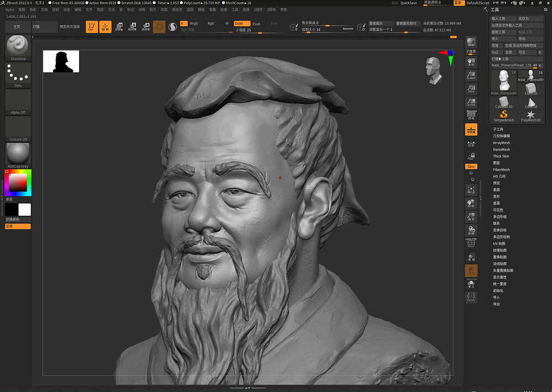Image resolution: width=552 pixels, height=392 pixels.
Task: Click the Dynamic perspective icon
Action: tap(471, 115)
